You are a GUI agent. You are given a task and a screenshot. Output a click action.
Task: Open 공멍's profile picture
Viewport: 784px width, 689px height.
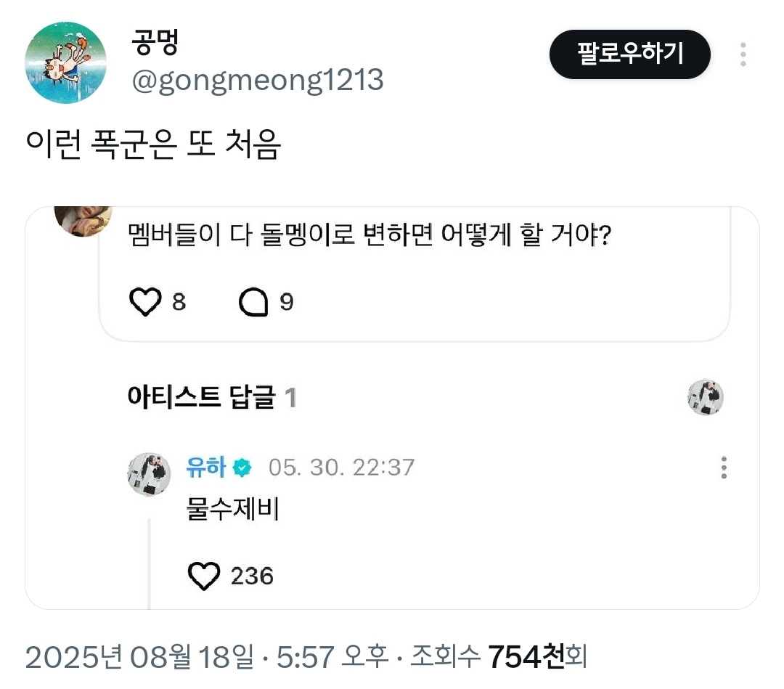66,62
